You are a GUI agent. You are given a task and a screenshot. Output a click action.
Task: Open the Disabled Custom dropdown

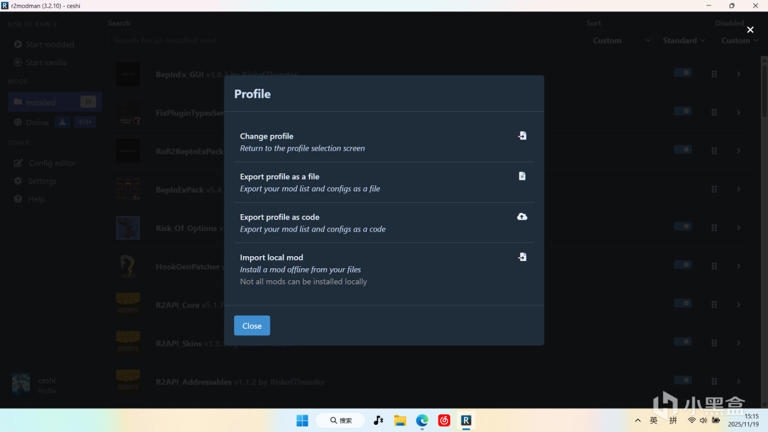click(x=739, y=41)
